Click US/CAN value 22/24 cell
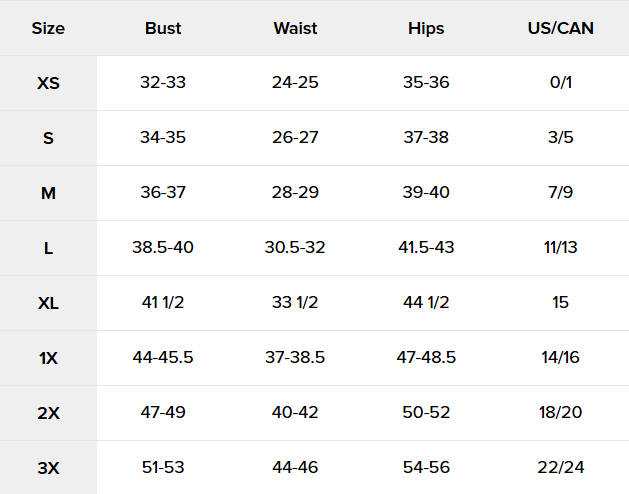The width and height of the screenshot is (629, 494). coord(560,467)
